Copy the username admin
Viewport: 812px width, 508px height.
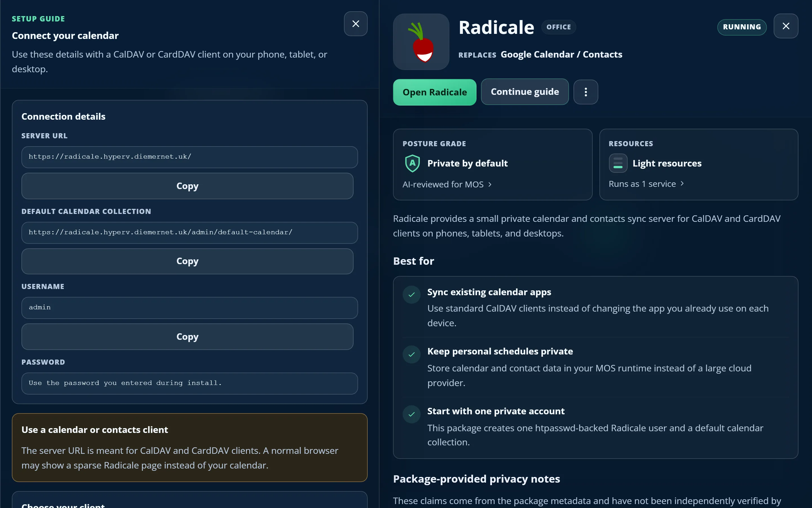[187, 337]
